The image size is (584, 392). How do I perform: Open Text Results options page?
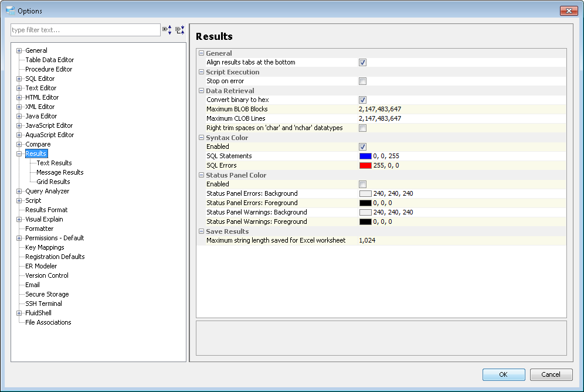point(54,163)
